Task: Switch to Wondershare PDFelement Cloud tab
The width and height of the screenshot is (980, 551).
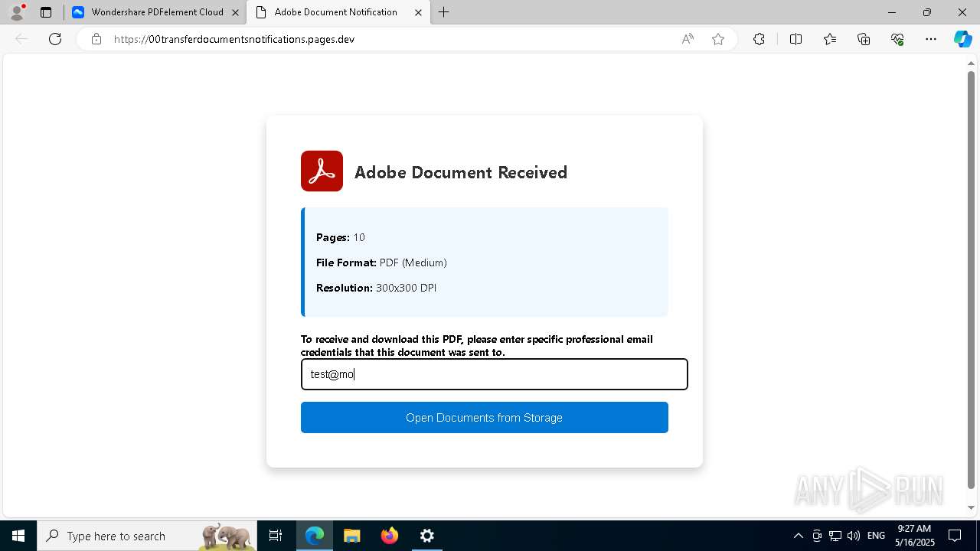Action: [x=156, y=12]
